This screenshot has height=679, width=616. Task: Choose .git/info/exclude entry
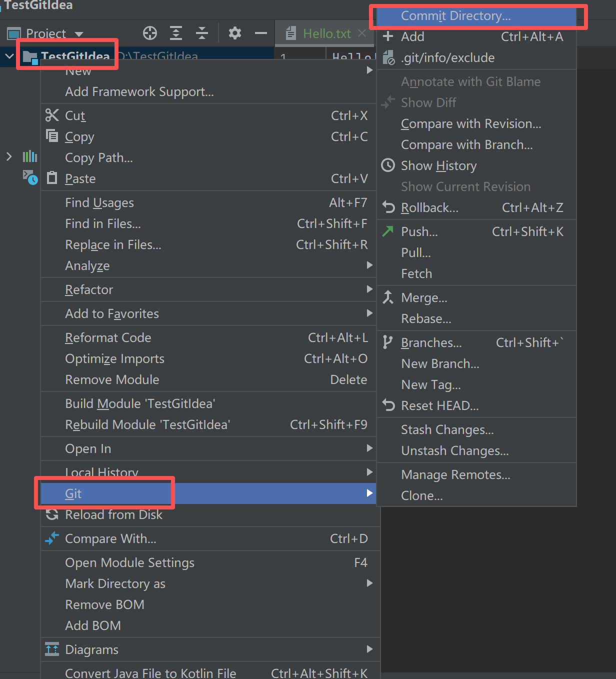click(x=476, y=57)
